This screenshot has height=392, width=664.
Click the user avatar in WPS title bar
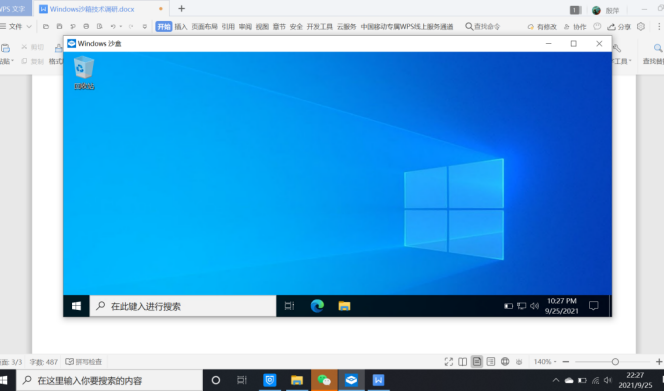[x=596, y=10]
